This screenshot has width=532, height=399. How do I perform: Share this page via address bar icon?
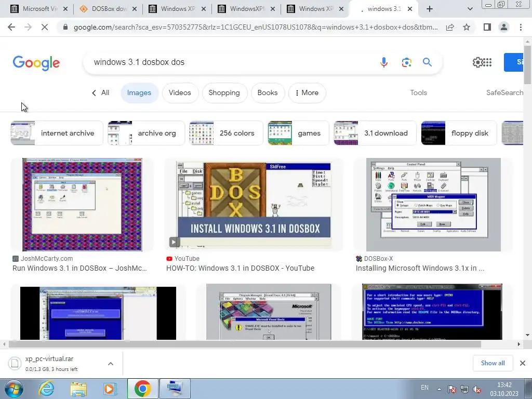[x=450, y=27]
